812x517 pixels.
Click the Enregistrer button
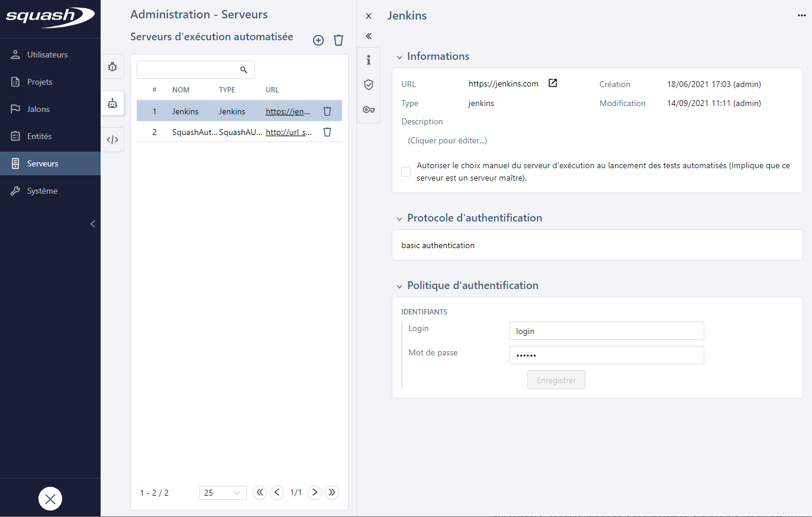[556, 380]
